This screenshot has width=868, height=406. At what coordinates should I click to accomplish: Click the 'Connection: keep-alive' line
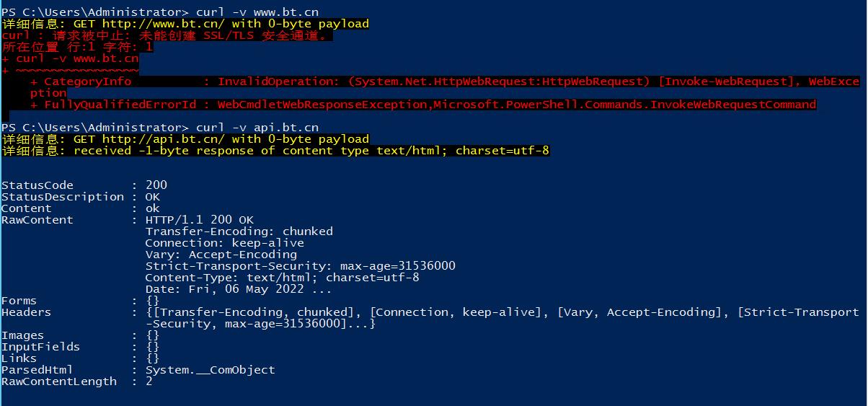coord(225,243)
